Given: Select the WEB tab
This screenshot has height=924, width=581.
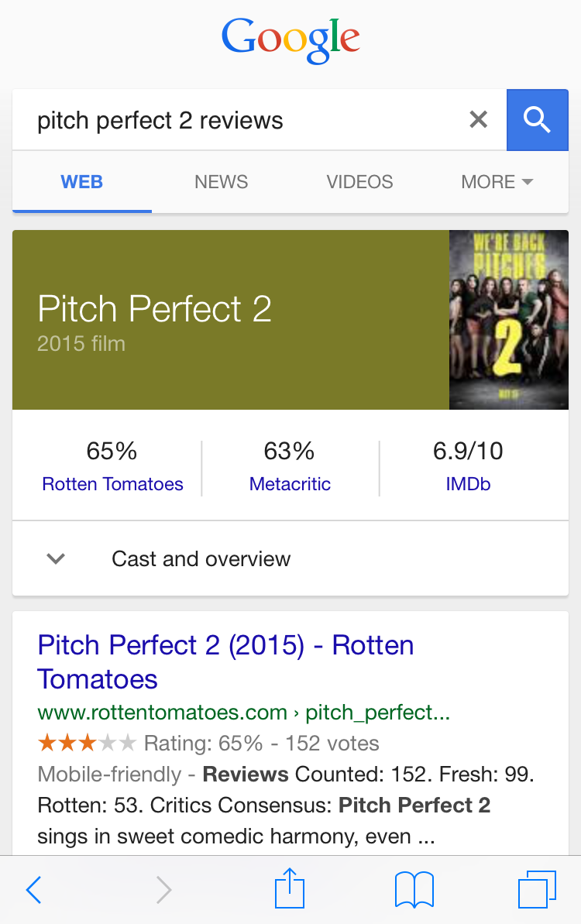Looking at the screenshot, I should pyautogui.click(x=82, y=182).
